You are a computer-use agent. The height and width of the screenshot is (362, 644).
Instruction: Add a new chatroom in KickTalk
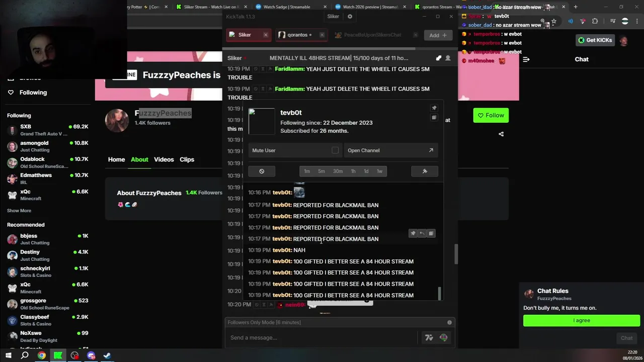click(438, 35)
